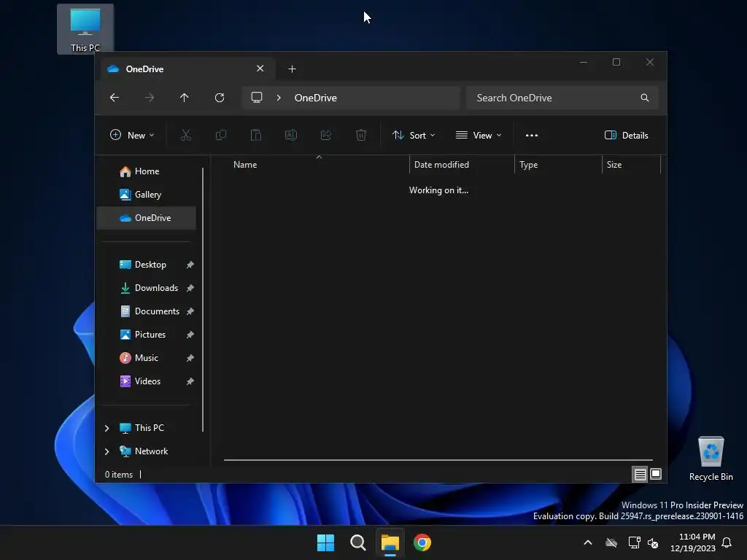
Task: Sort by the Type column header
Action: point(558,165)
